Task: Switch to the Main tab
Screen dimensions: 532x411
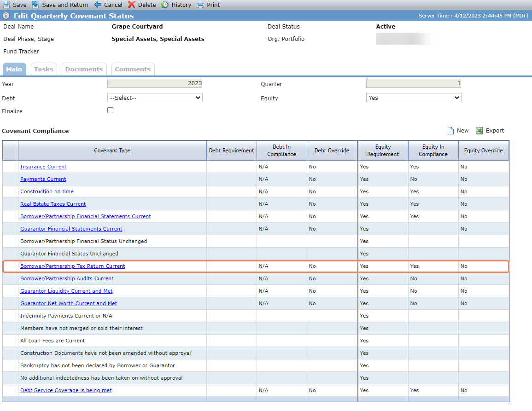Action: coord(14,69)
